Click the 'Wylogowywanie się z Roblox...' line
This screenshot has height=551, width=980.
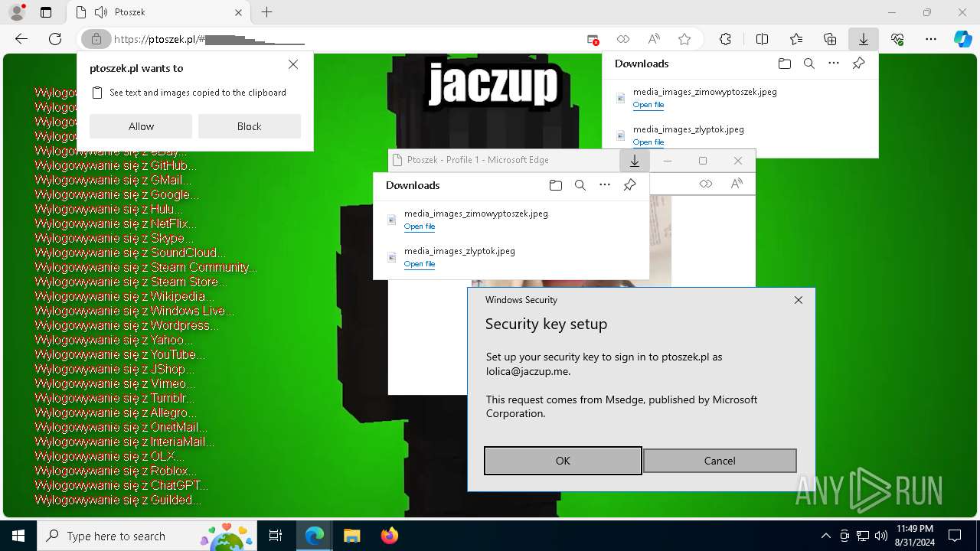pos(116,471)
